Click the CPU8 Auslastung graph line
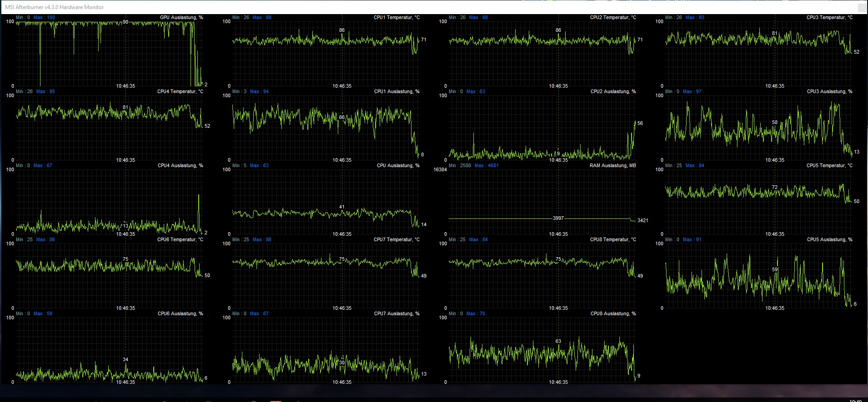Screen dimensions: 868x402 pyautogui.click(x=542, y=358)
